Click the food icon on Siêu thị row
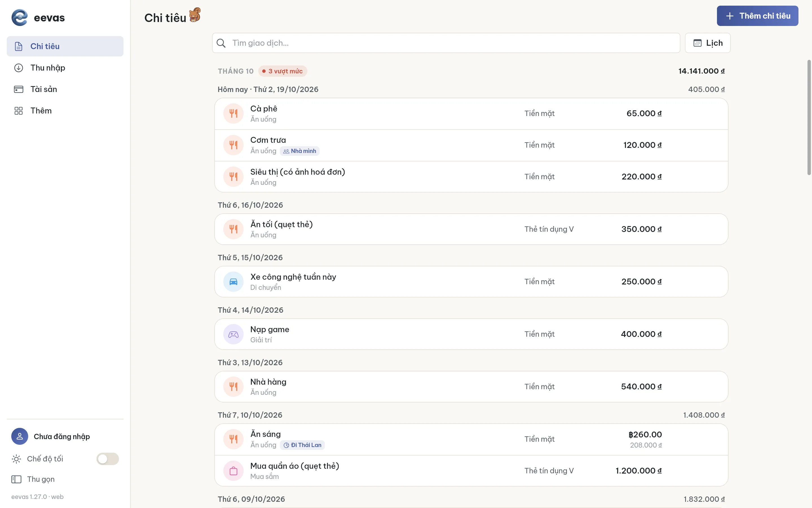Viewport: 812px width, 508px height. point(233,177)
